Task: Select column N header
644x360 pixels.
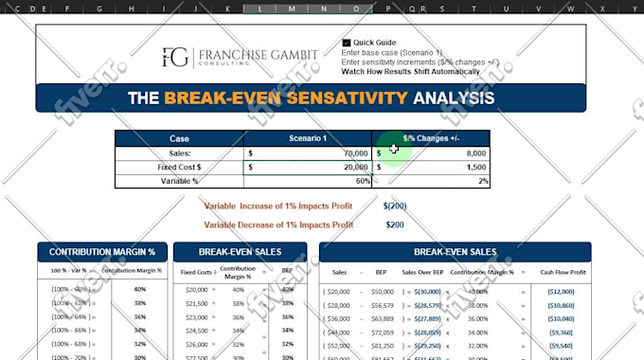Action: click(x=324, y=9)
